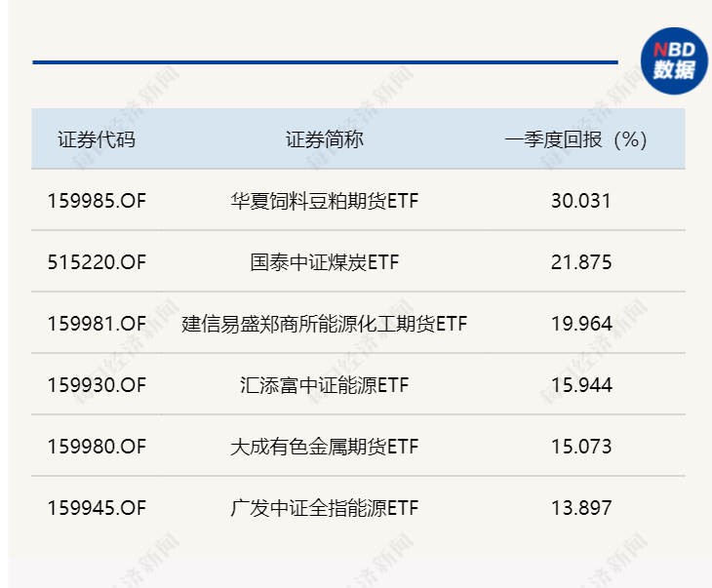Click security code 159985.OF

(x=97, y=201)
